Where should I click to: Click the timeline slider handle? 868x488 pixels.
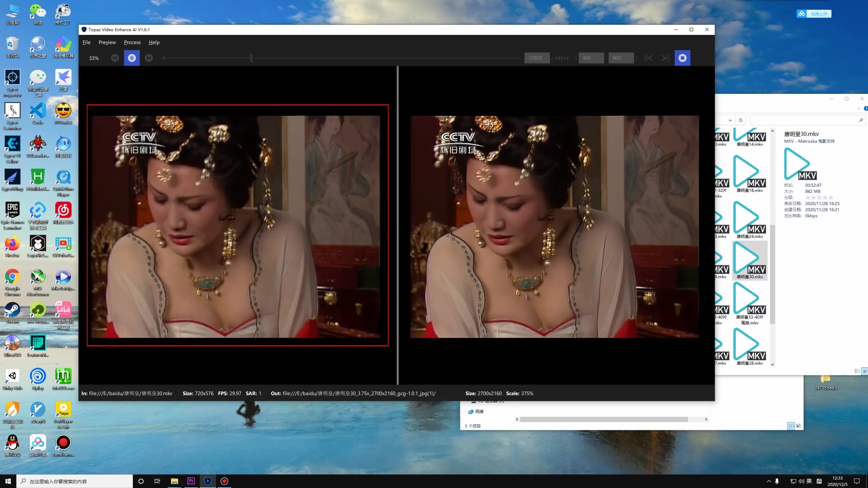[x=251, y=58]
